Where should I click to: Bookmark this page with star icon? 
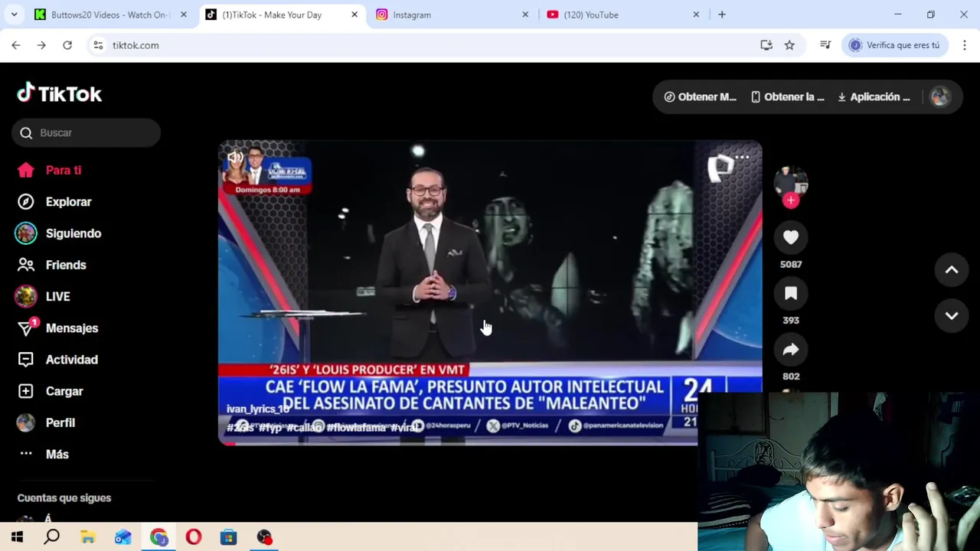coord(789,45)
